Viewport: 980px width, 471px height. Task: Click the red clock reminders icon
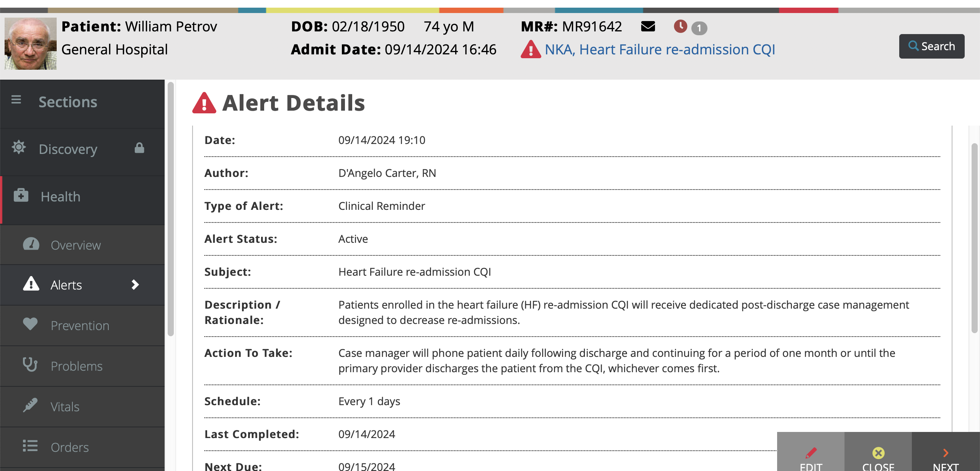pos(680,26)
